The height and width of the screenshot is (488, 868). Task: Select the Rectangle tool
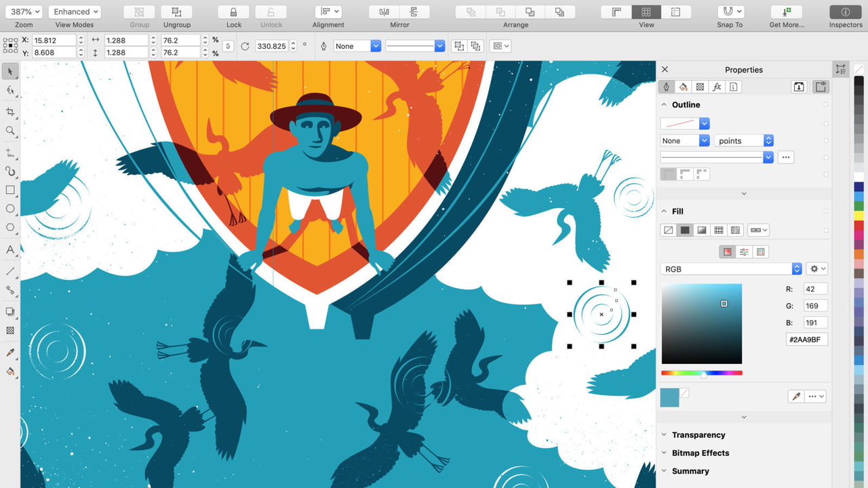point(10,190)
